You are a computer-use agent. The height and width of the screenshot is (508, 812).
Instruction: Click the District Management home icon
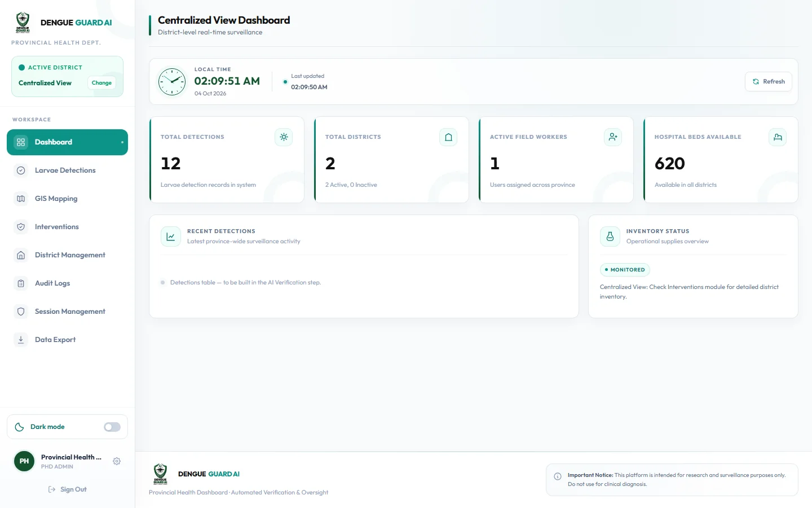[21, 255]
